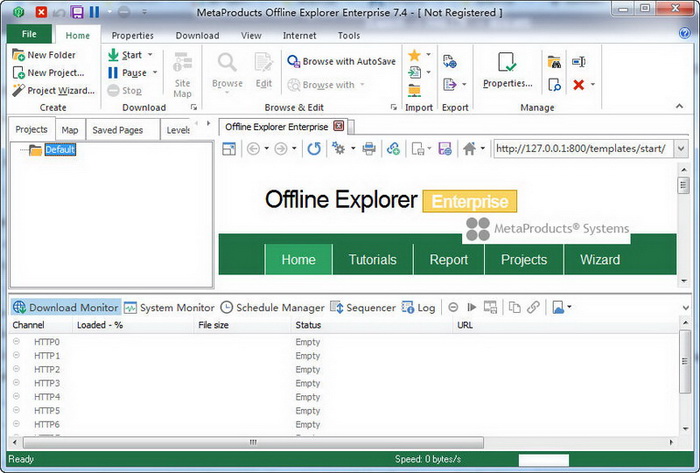Screen dimensions: 700x473
Task: Click the export to web icon
Action: point(450,62)
